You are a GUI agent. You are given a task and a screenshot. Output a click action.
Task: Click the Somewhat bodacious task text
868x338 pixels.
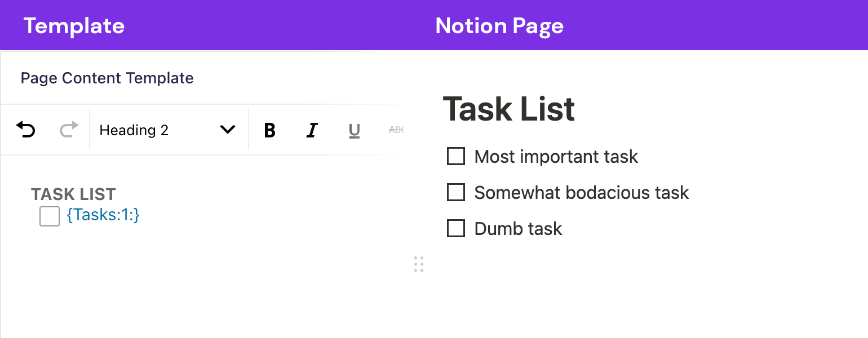582,193
